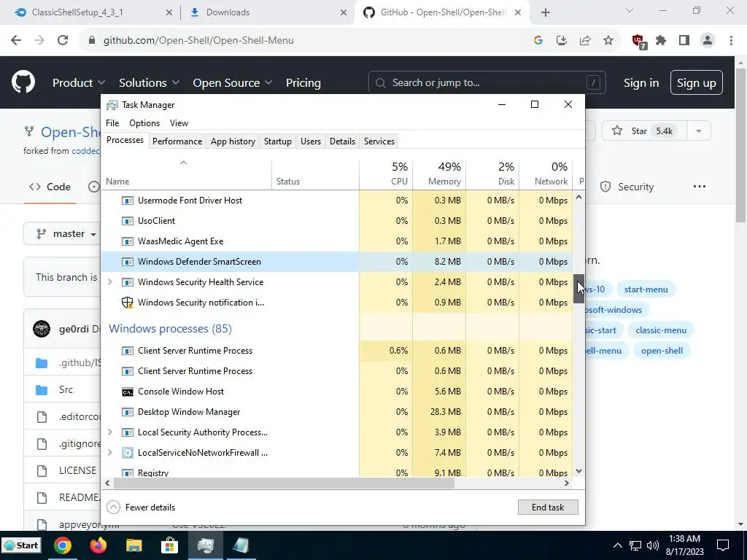The image size is (747, 560).
Task: Click the open-shell topic tag
Action: pyautogui.click(x=662, y=351)
